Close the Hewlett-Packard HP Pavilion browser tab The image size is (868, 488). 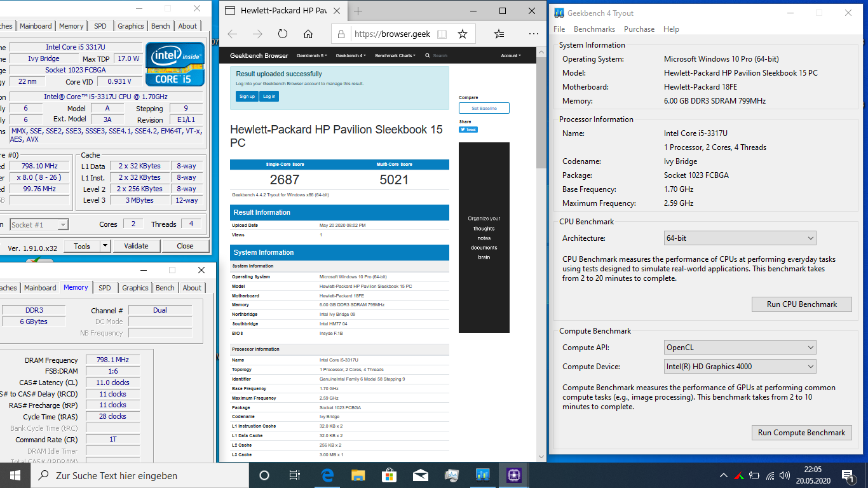click(x=337, y=11)
